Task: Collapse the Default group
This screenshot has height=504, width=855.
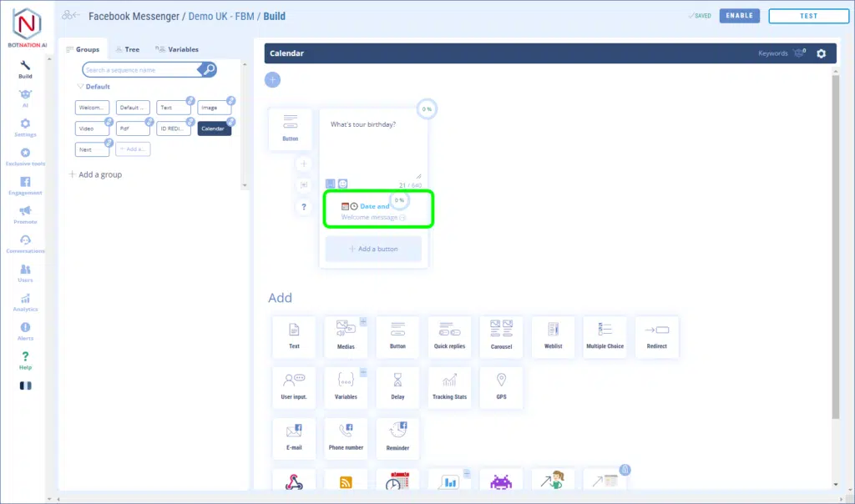Action: pyautogui.click(x=80, y=87)
